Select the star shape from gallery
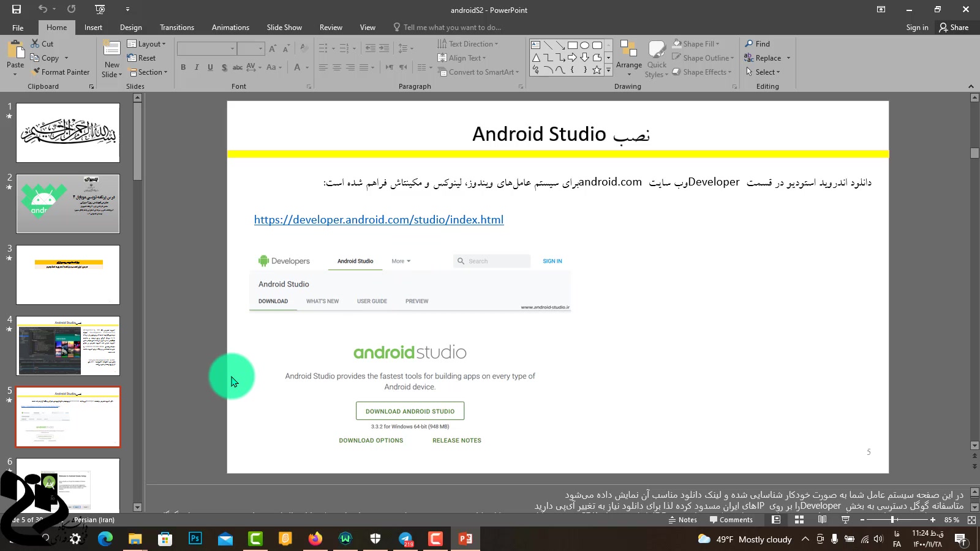The width and height of the screenshot is (980, 551). (597, 70)
